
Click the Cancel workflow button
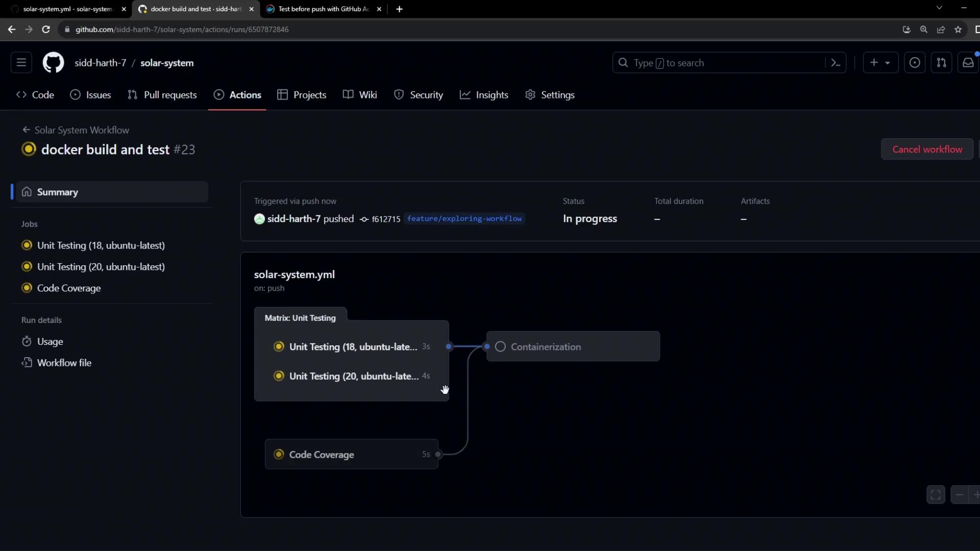(927, 149)
